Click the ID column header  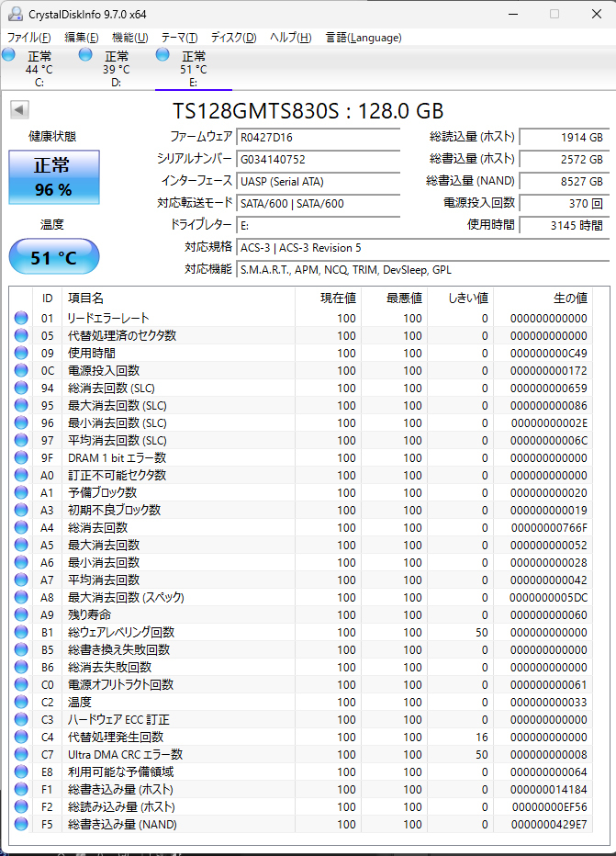point(47,298)
